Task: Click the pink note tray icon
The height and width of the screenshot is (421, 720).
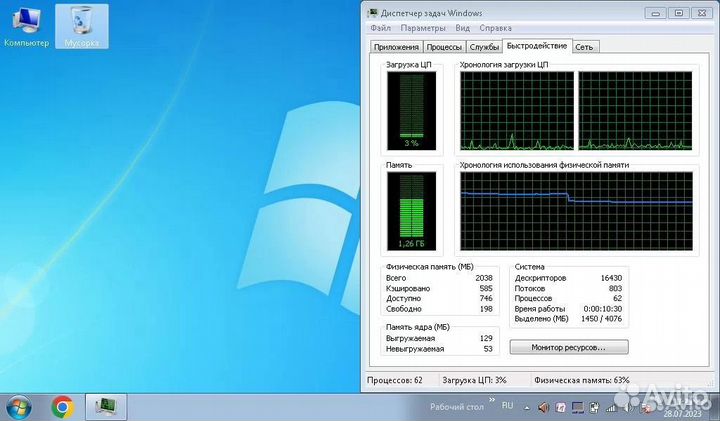Action: (561, 407)
